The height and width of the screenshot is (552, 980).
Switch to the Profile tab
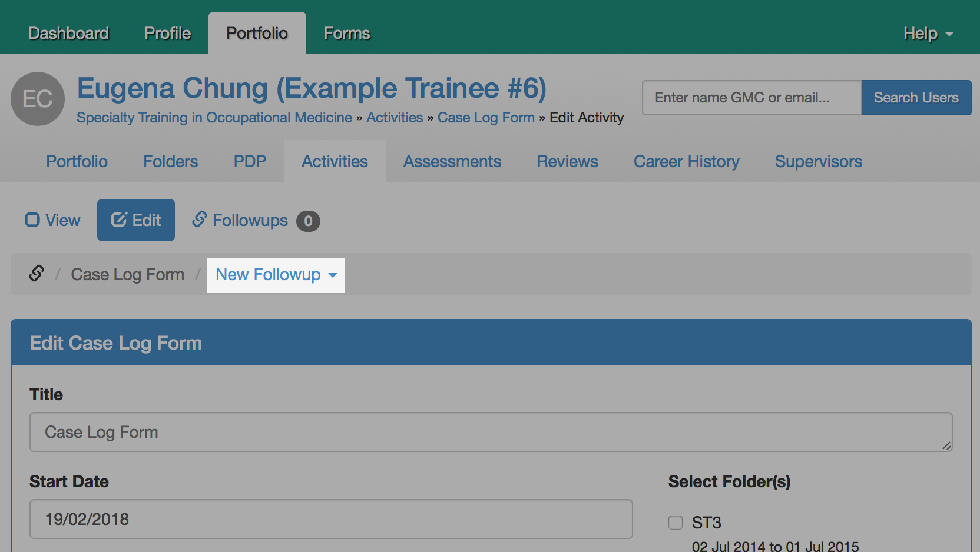(168, 34)
